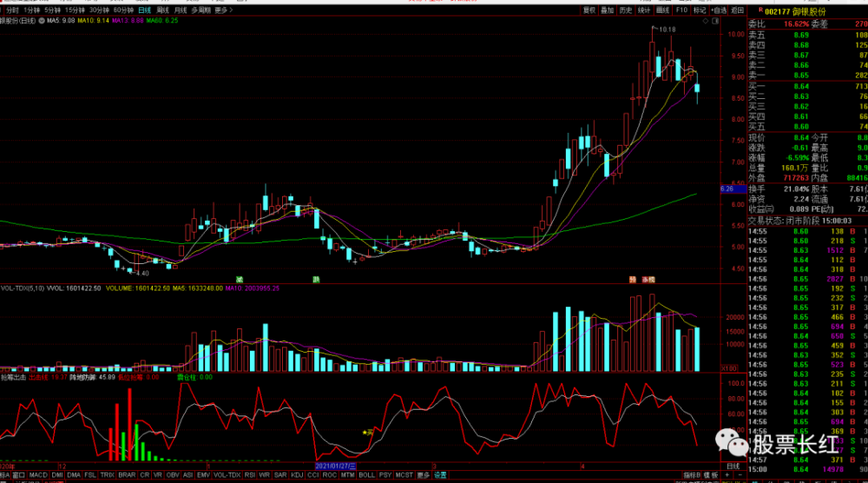
Task: Click the 历史 history button
Action: [x=626, y=10]
